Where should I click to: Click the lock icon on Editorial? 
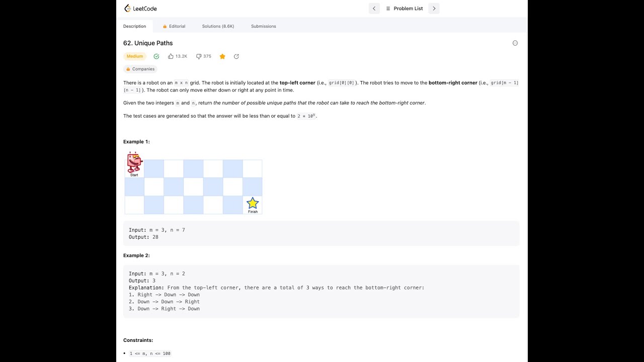[x=165, y=26]
